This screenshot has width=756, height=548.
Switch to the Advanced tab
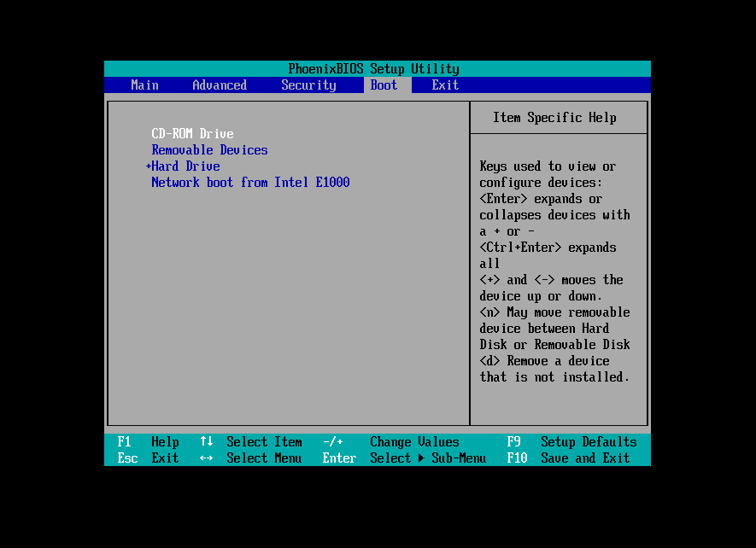click(220, 85)
